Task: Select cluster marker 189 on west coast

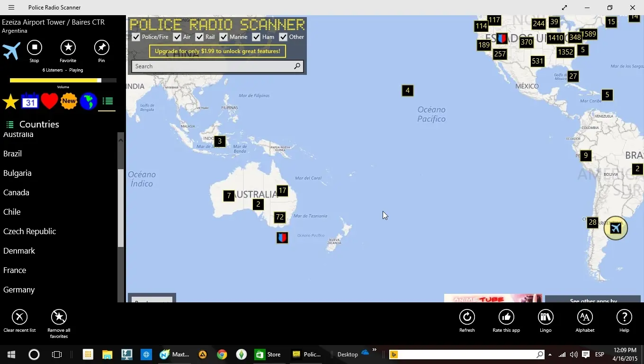Action: coord(484,45)
